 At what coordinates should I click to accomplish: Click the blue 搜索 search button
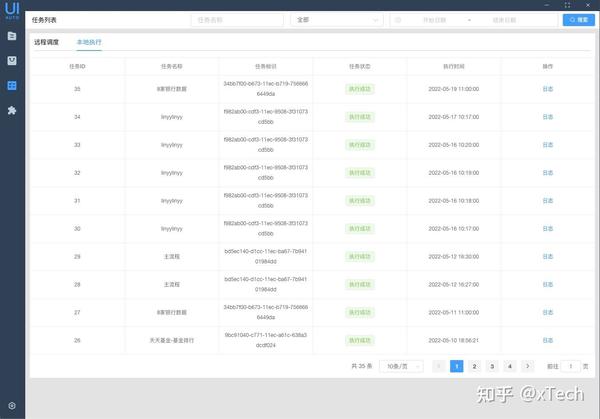[x=579, y=20]
